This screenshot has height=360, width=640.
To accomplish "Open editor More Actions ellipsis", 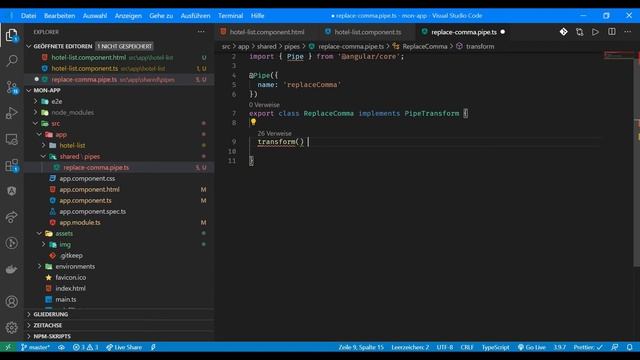I will pos(627,32).
